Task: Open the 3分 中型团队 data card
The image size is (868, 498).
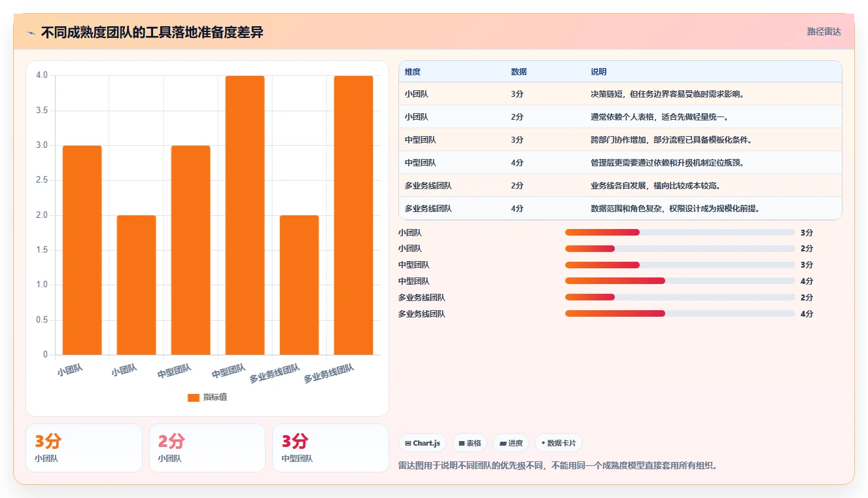Action: pyautogui.click(x=330, y=448)
